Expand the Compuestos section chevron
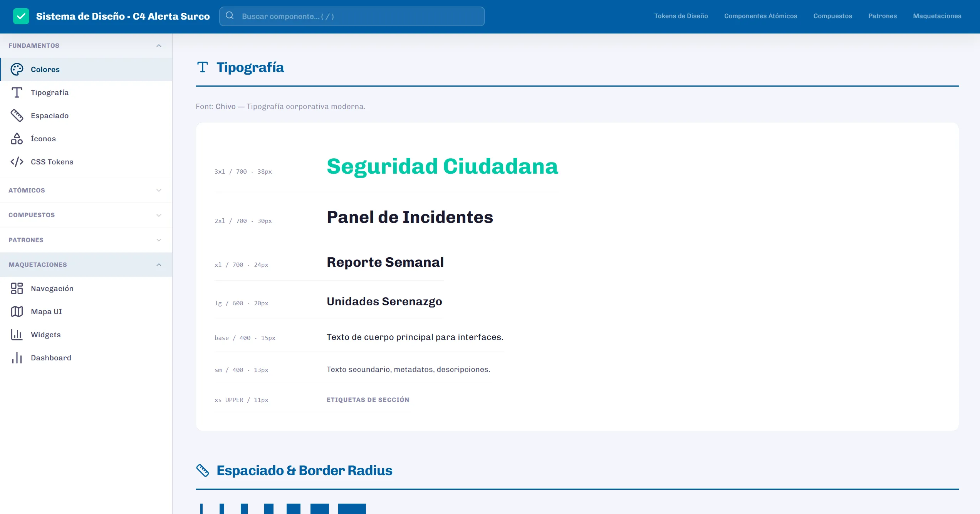This screenshot has height=514, width=980. click(159, 215)
